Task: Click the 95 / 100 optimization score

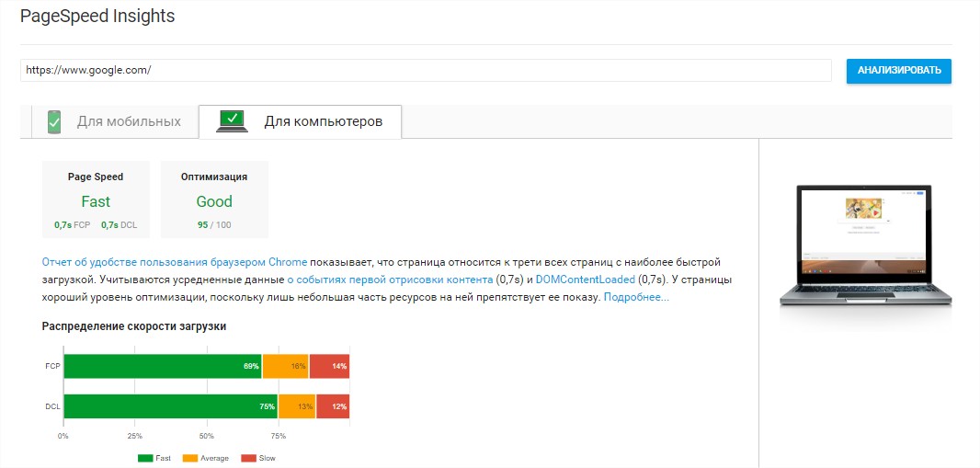Action: click(214, 225)
